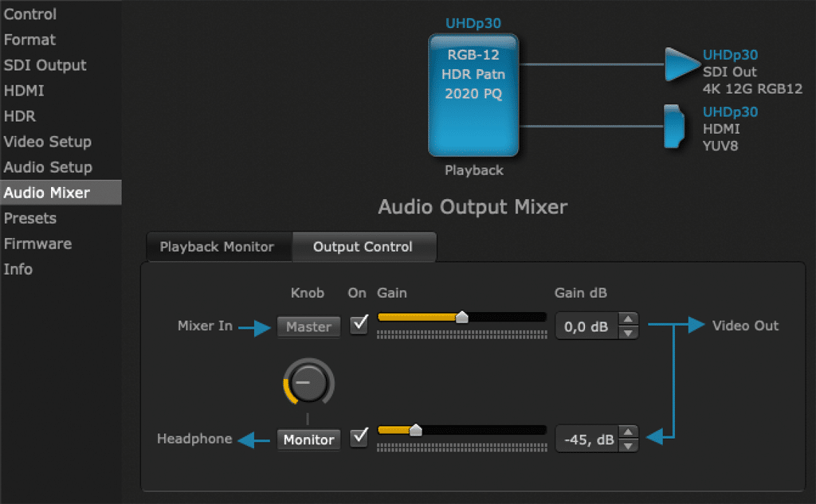Toggle the Monitor On checkbox
The height and width of the screenshot is (504, 816).
[359, 438]
